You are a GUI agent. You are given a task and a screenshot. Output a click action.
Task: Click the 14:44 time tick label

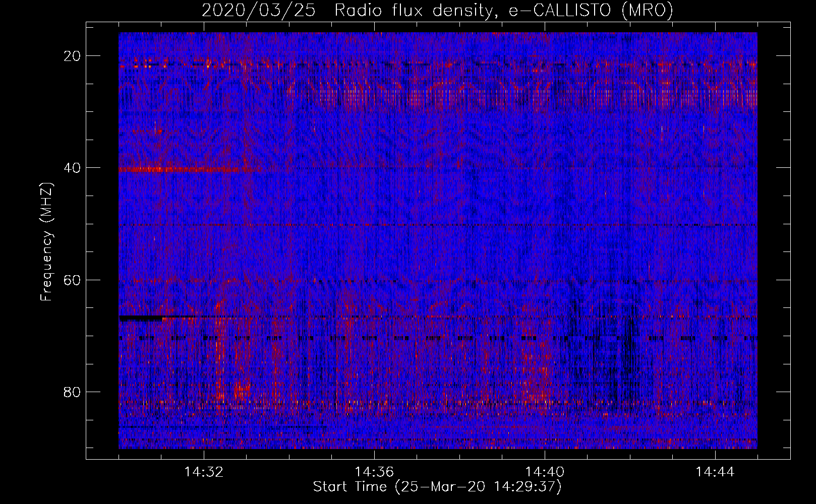point(715,472)
